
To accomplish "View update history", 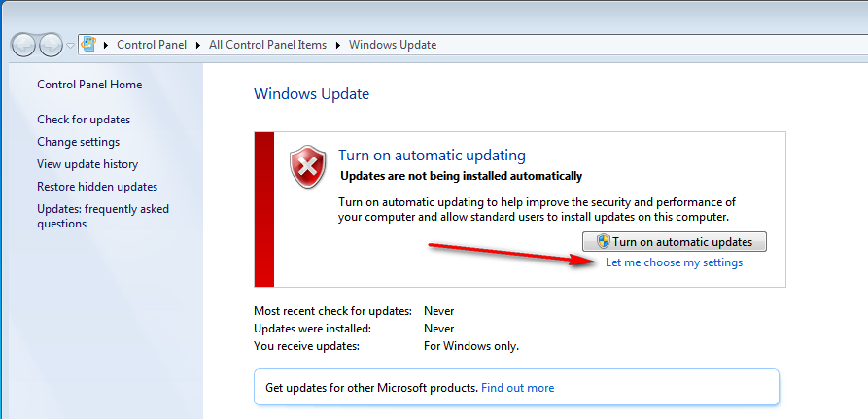I will (x=87, y=164).
